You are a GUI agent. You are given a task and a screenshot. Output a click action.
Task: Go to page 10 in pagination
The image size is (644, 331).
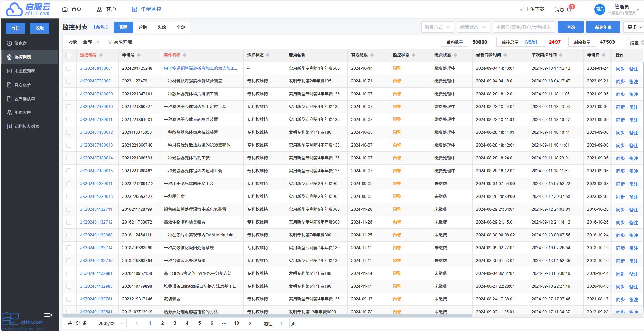[237, 323]
